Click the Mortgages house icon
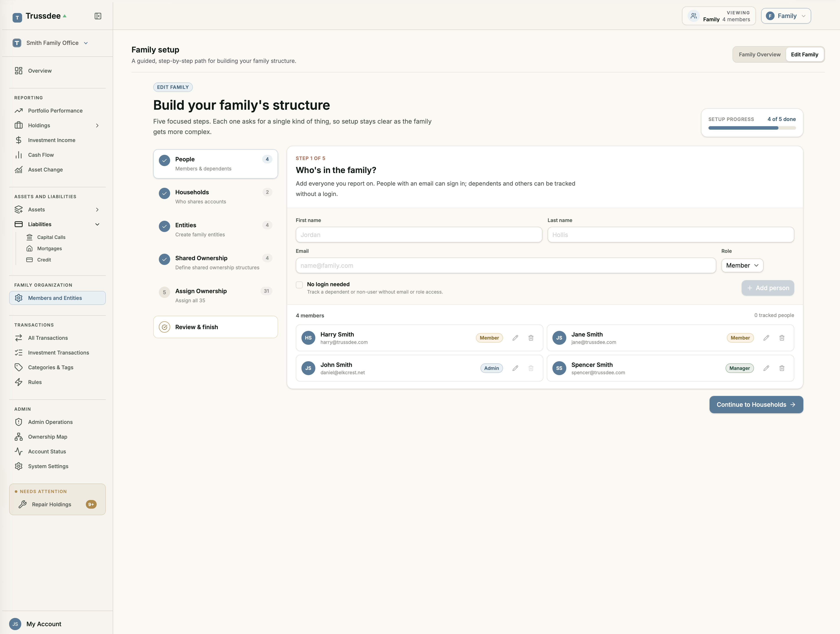This screenshot has height=634, width=840. pyautogui.click(x=29, y=248)
